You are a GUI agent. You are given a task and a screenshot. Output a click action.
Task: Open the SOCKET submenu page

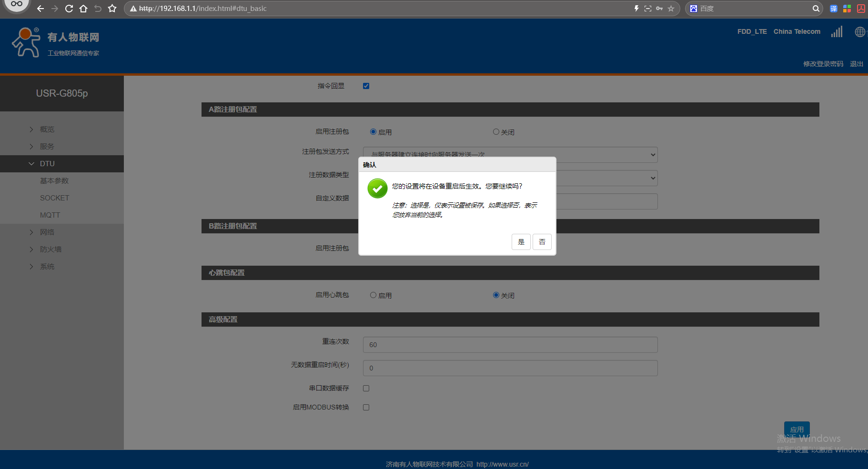click(x=54, y=198)
